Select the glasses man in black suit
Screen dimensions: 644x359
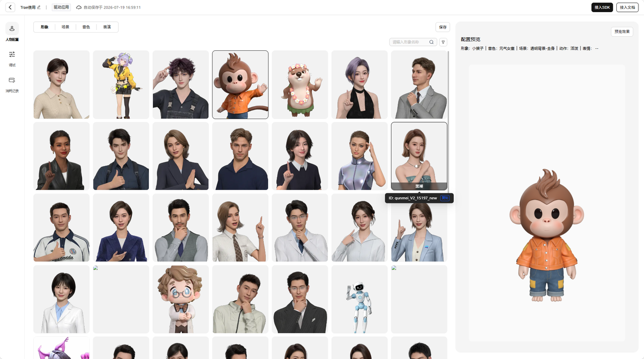300,300
